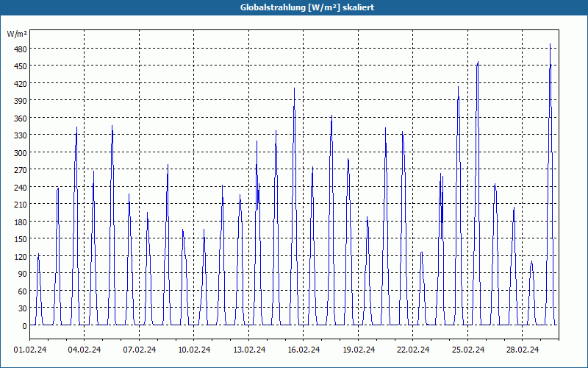Click the date label '16.02.24'

(304, 350)
